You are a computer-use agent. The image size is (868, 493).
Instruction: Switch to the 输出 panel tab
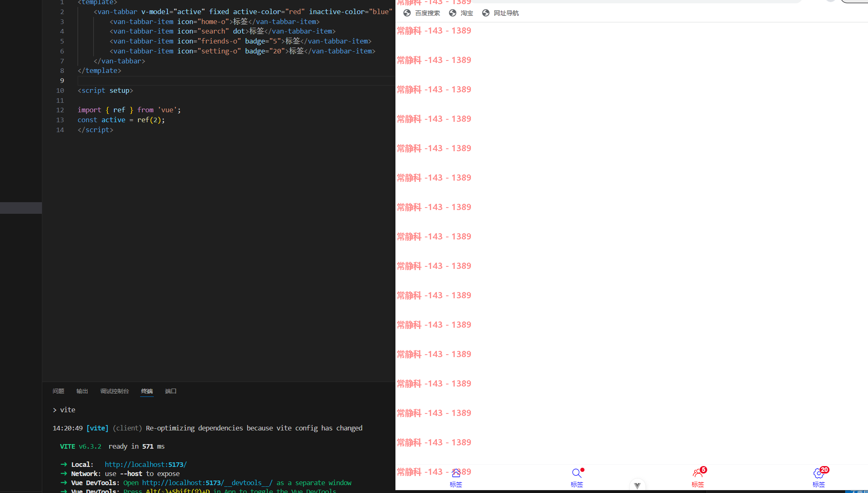[82, 391]
